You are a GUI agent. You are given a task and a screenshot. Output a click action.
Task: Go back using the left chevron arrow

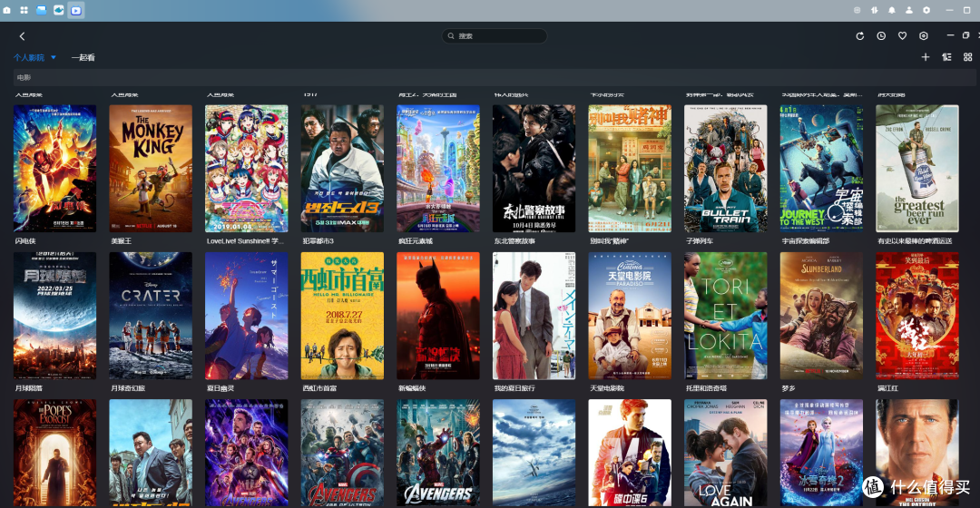point(22,36)
